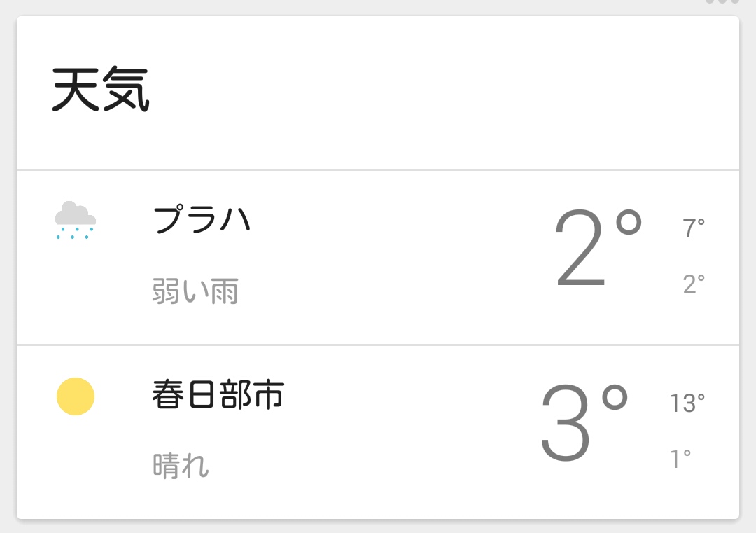
Task: Tap the 7° high temperature for プラハ
Action: click(694, 228)
